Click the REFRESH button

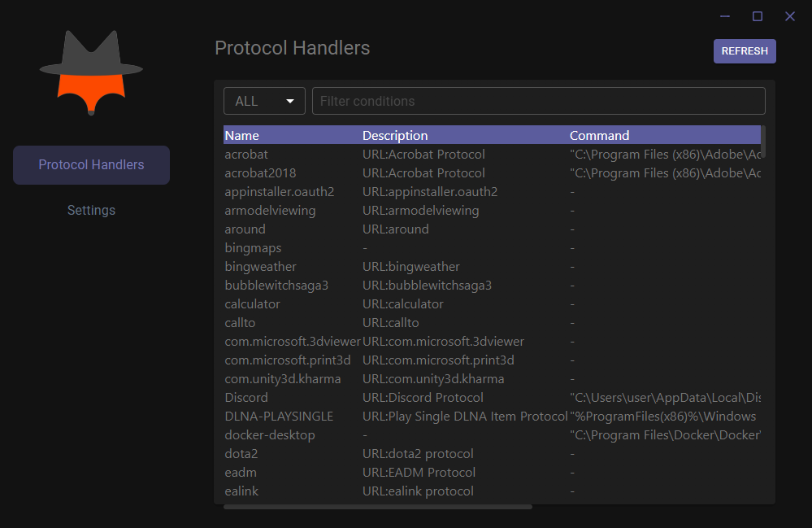[745, 51]
